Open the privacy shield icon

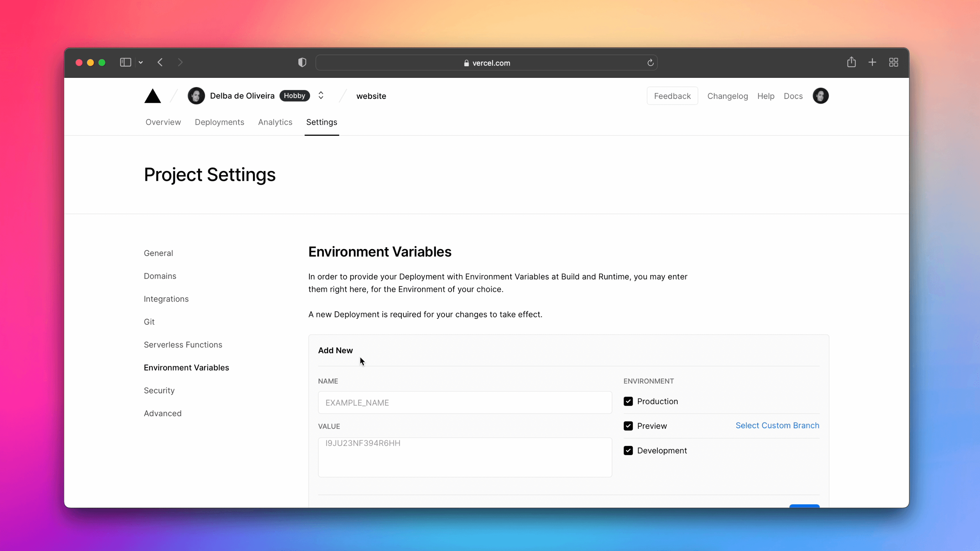(302, 62)
